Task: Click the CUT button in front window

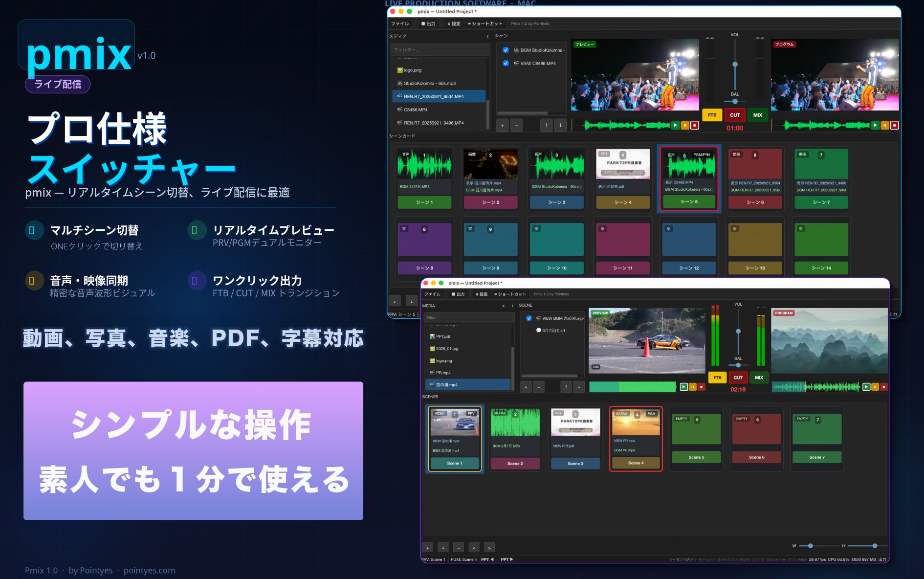Action: coord(738,378)
